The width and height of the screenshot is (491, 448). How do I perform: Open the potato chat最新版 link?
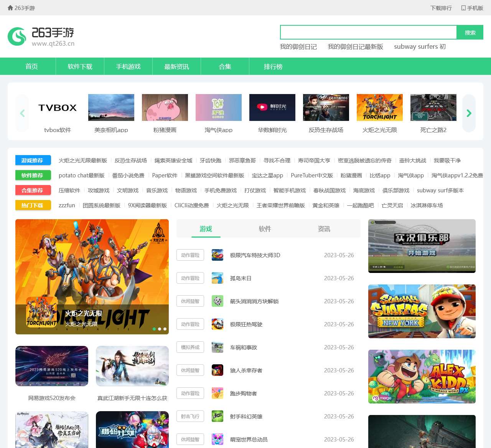81,175
